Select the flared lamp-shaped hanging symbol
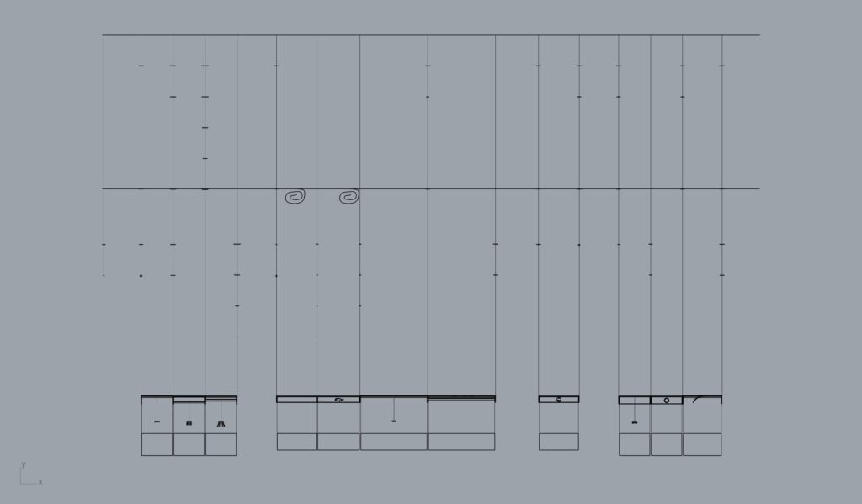This screenshot has height=504, width=862. (221, 423)
